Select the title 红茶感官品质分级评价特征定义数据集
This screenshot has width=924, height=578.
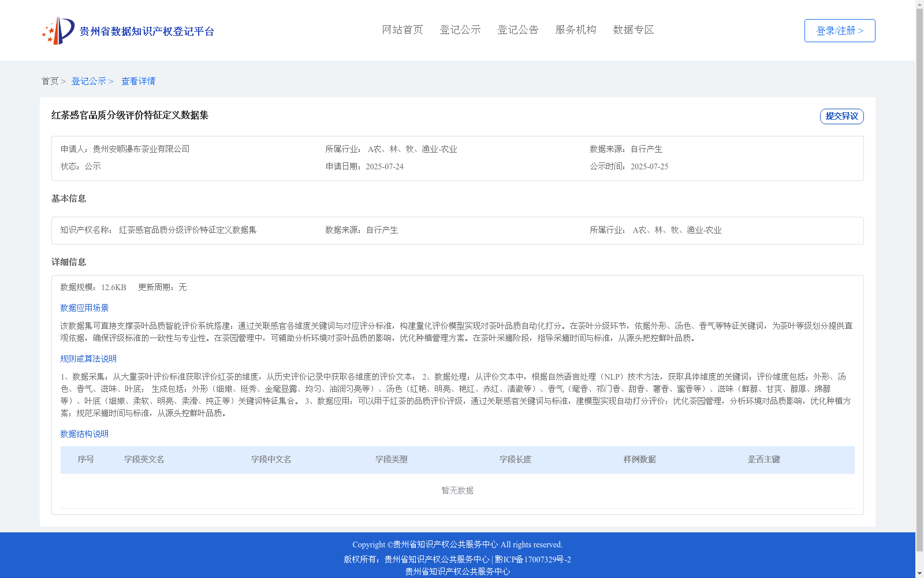130,115
